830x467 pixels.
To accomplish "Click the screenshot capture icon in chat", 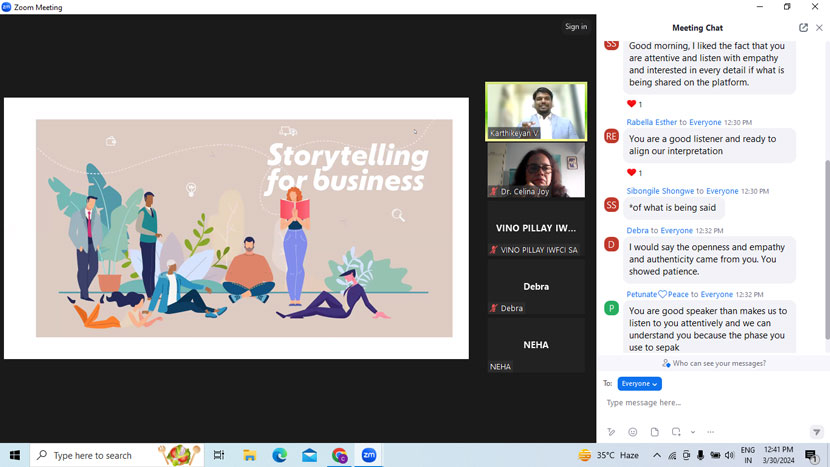I will click(676, 432).
